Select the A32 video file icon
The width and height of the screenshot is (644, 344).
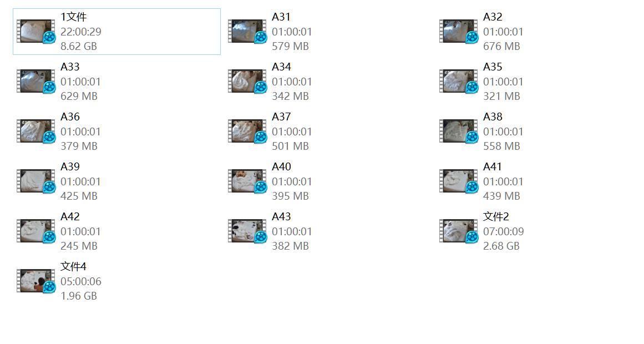[x=458, y=31]
